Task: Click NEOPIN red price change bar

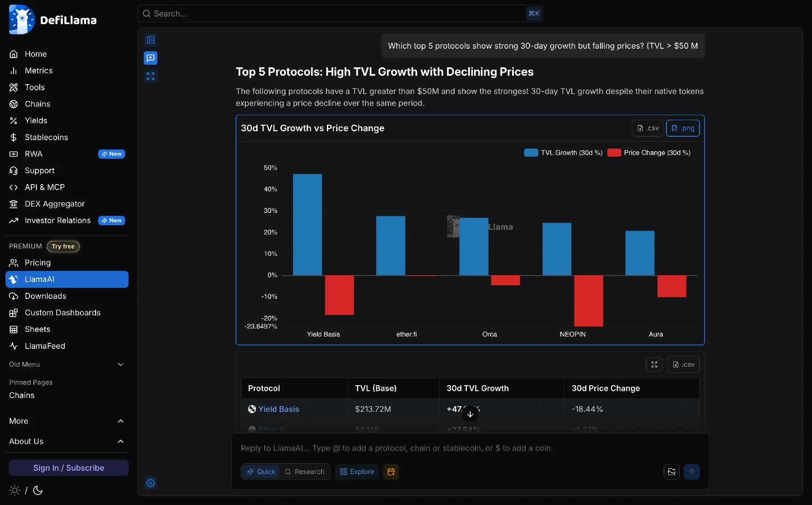Action: 589,301
